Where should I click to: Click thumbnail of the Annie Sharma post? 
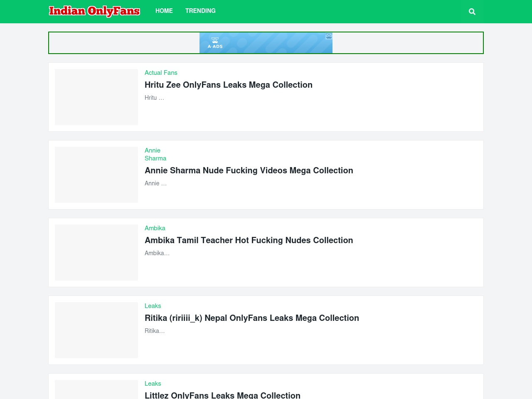(96, 175)
